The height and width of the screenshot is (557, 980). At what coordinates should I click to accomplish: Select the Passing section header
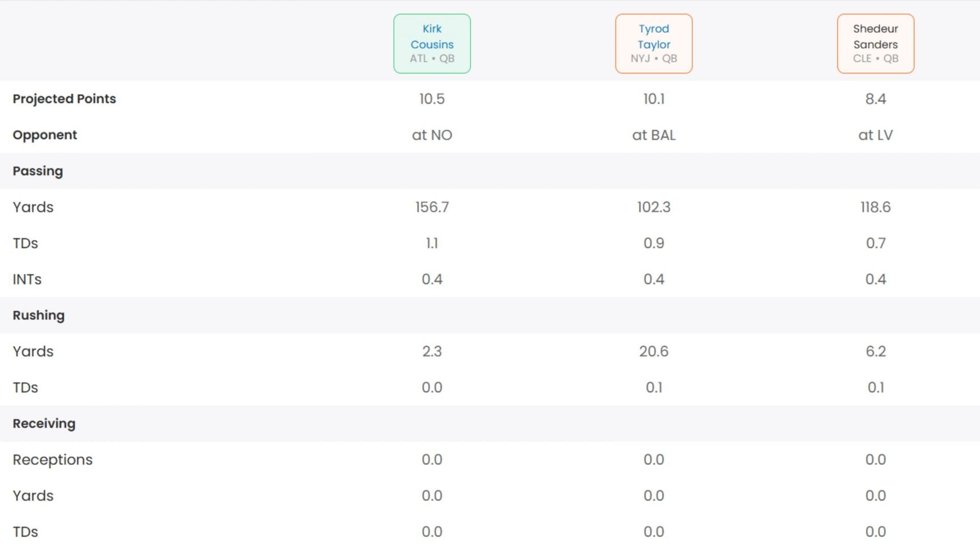click(x=38, y=171)
